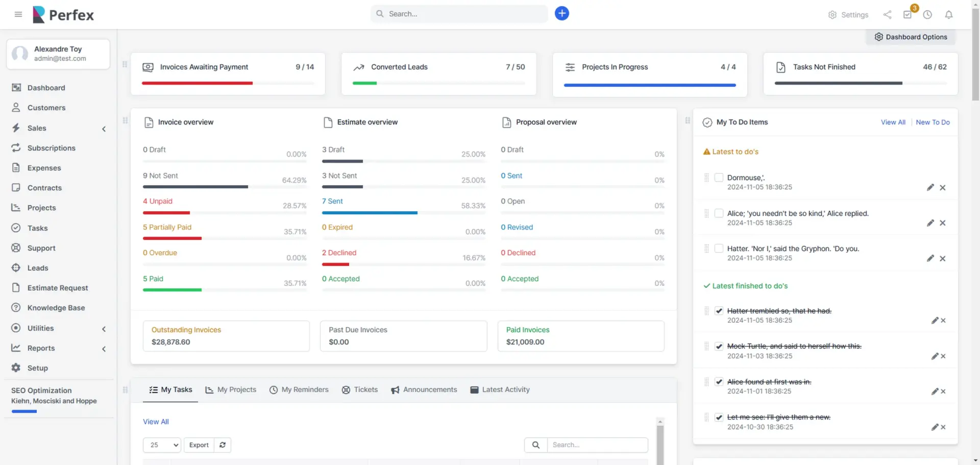Uncheck the finished 'Hatter trembled so' to-do
980x465 pixels.
pos(719,310)
